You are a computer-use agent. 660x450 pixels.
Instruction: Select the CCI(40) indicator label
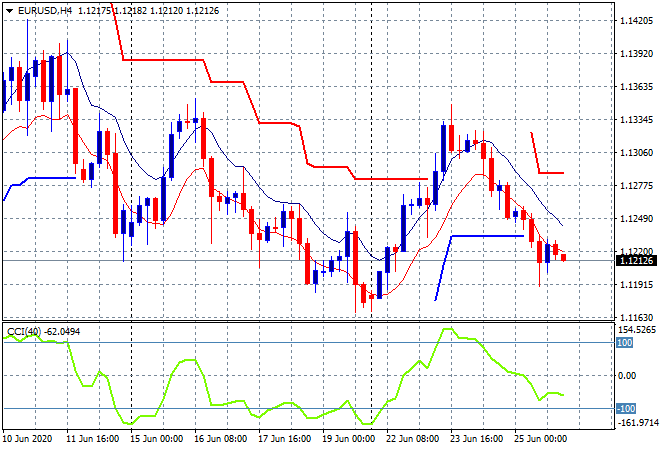coord(24,332)
